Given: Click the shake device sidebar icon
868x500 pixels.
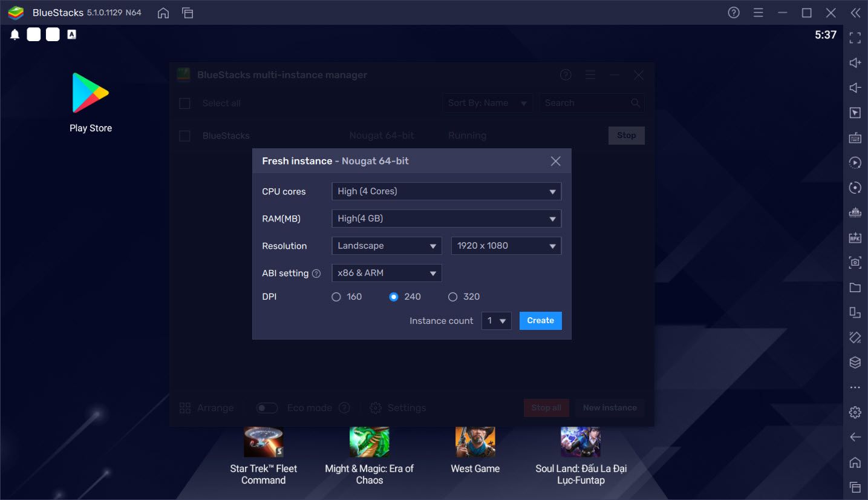Looking at the screenshot, I should 855,338.
